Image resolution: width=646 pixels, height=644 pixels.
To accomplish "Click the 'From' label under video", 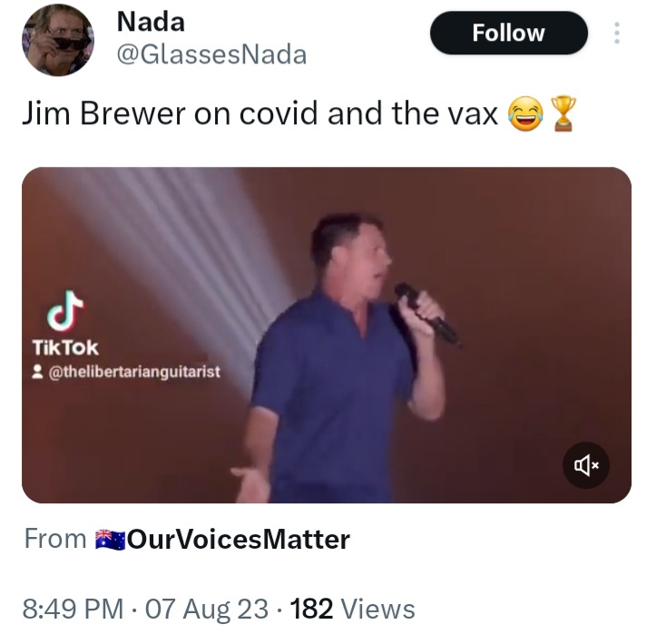I will coord(55,539).
